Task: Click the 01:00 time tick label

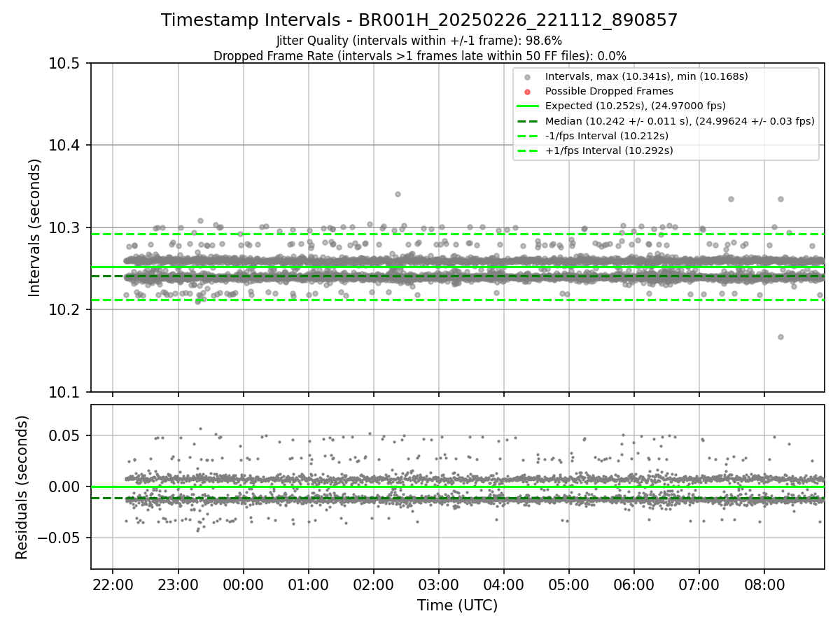Action: (x=308, y=584)
